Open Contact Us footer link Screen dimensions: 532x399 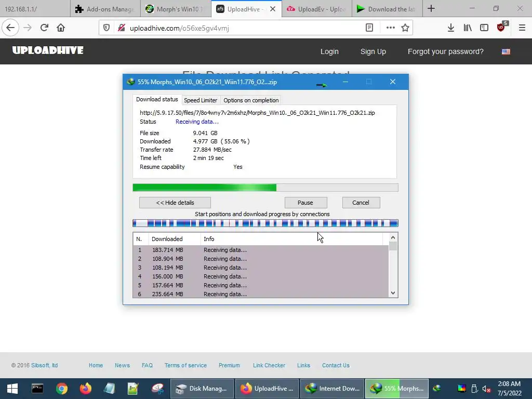336,365
